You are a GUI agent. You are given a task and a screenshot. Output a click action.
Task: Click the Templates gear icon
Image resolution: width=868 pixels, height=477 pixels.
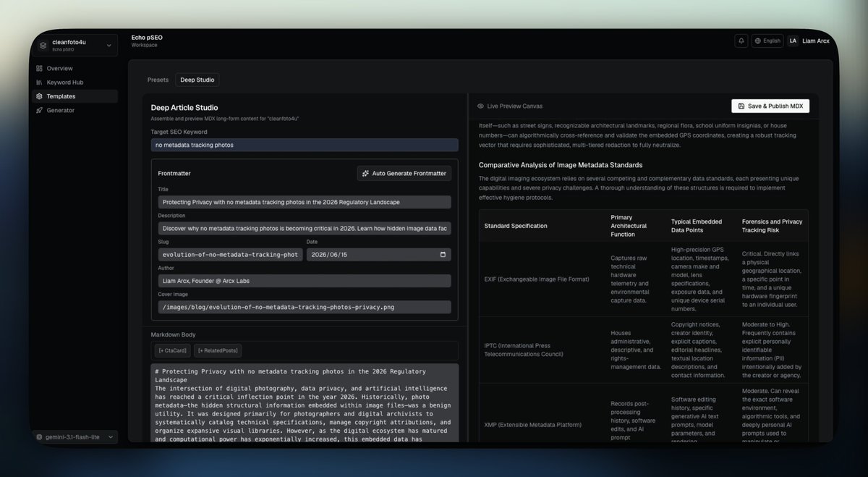[39, 96]
